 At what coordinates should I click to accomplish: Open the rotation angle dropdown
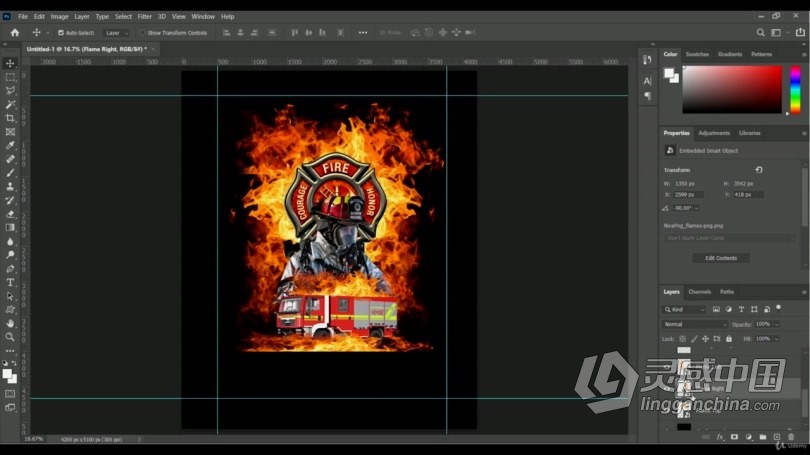696,208
